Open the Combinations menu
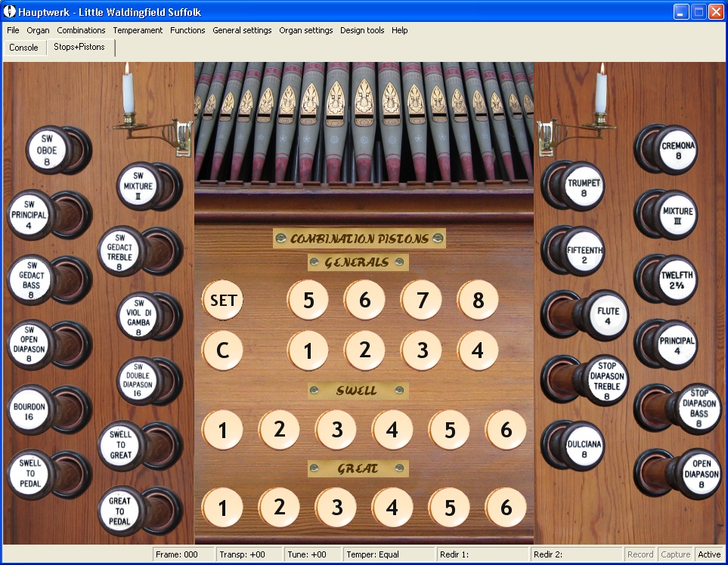Viewport: 728px width, 565px height. pyautogui.click(x=81, y=30)
